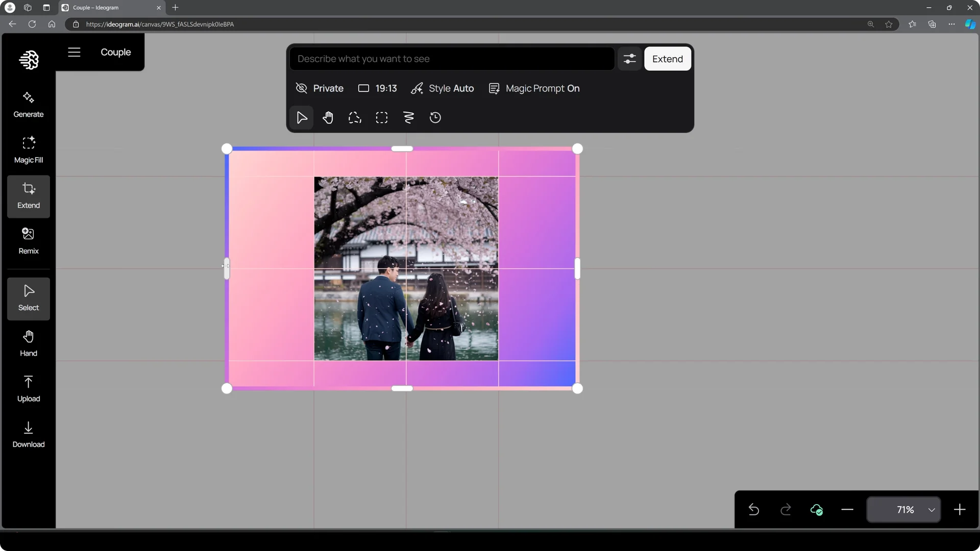Select the Magic Fill tool
This screenshot has height=551, width=980.
pyautogui.click(x=28, y=149)
